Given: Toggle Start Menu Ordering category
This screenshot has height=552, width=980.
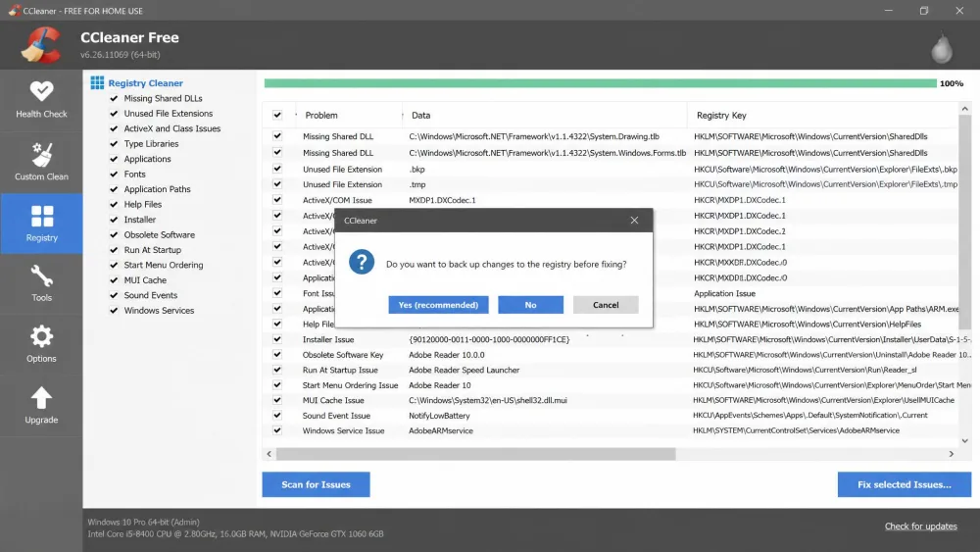Looking at the screenshot, I should [114, 265].
